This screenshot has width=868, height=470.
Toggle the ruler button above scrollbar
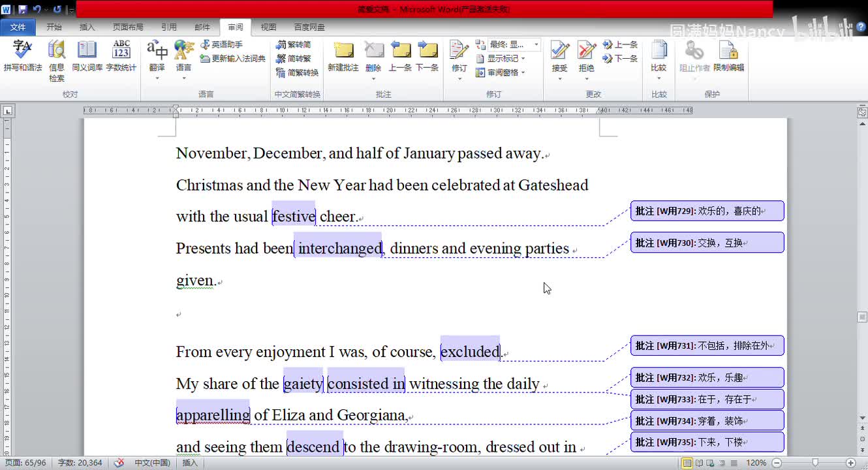[x=862, y=112]
